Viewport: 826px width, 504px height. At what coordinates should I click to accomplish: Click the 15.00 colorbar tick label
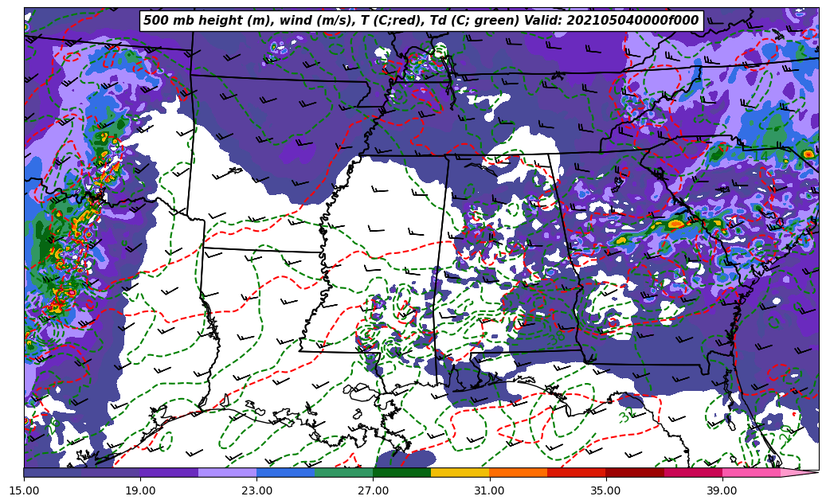24,490
